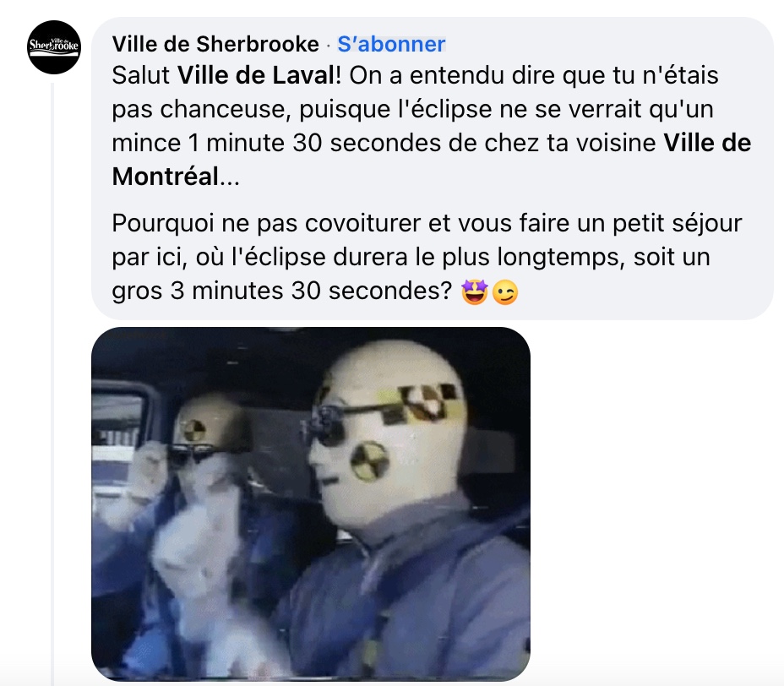Image resolution: width=784 pixels, height=686 pixels.
Task: Open the Ville de Sherbrooke profile avatar
Action: (54, 47)
